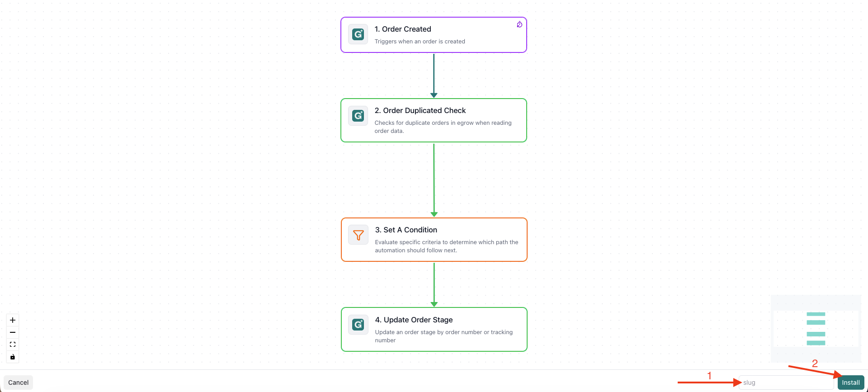
Task: Focus the slug input field
Action: click(786, 383)
